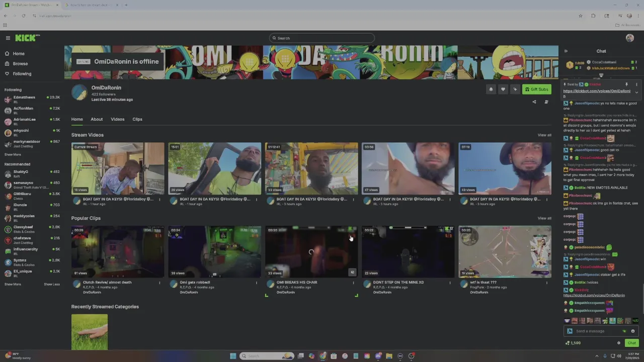Click the icon beside the share icon
This screenshot has height=362, width=644.
[x=546, y=102]
